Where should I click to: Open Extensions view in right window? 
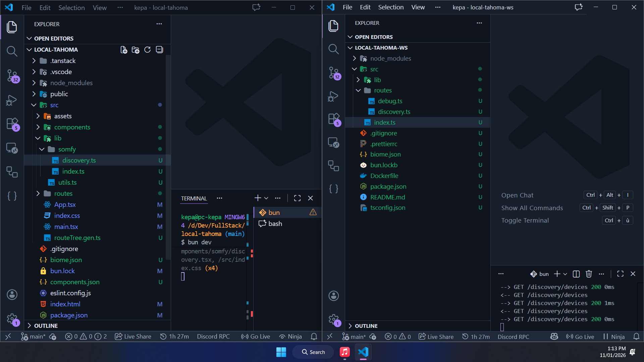click(x=333, y=119)
